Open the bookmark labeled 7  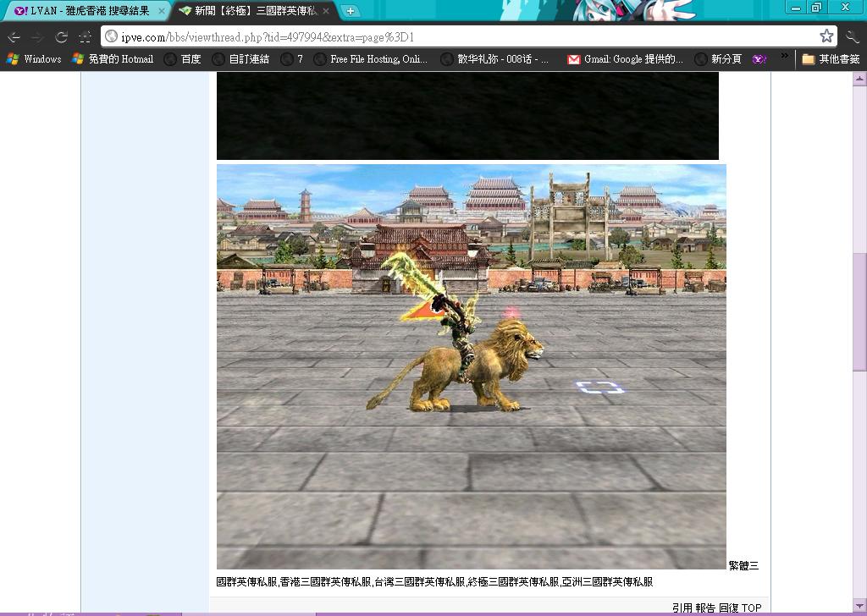coord(292,58)
